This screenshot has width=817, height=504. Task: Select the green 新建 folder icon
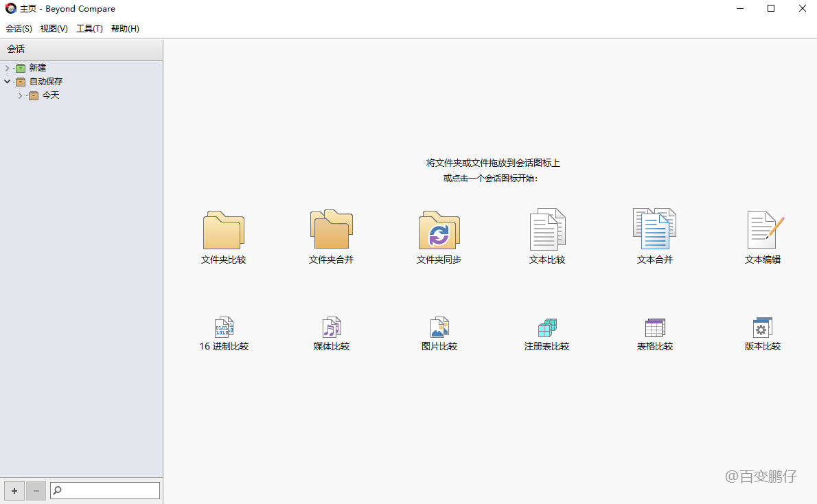click(x=21, y=68)
